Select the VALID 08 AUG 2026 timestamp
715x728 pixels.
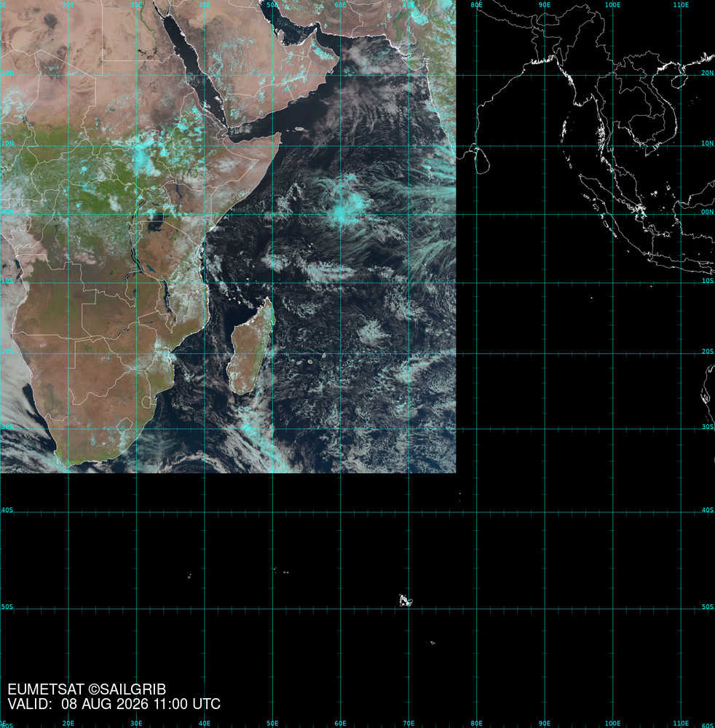(x=114, y=704)
